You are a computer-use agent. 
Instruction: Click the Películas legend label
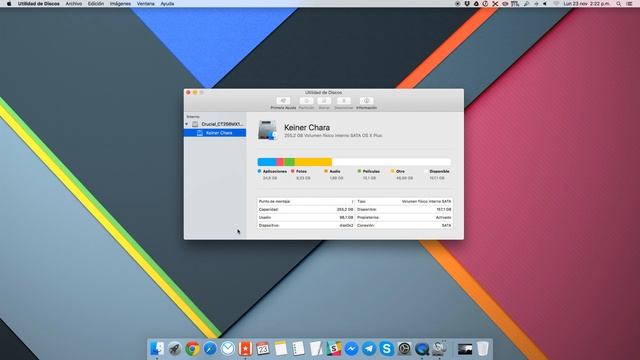(371, 171)
